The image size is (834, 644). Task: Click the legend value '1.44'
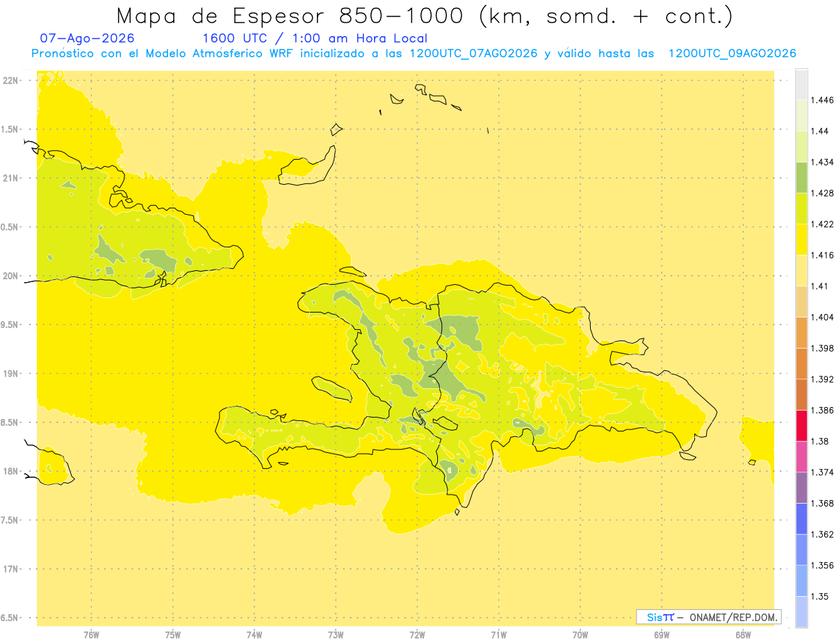pyautogui.click(x=820, y=131)
